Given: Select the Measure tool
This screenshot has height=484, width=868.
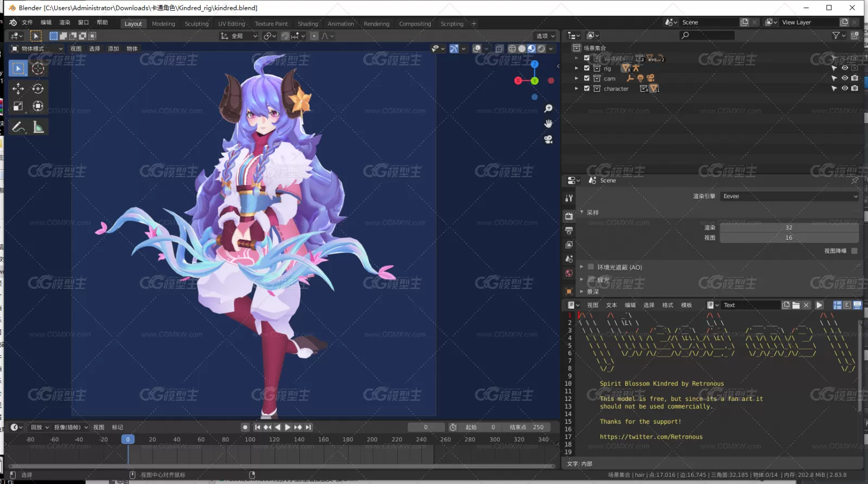Looking at the screenshot, I should (x=38, y=127).
